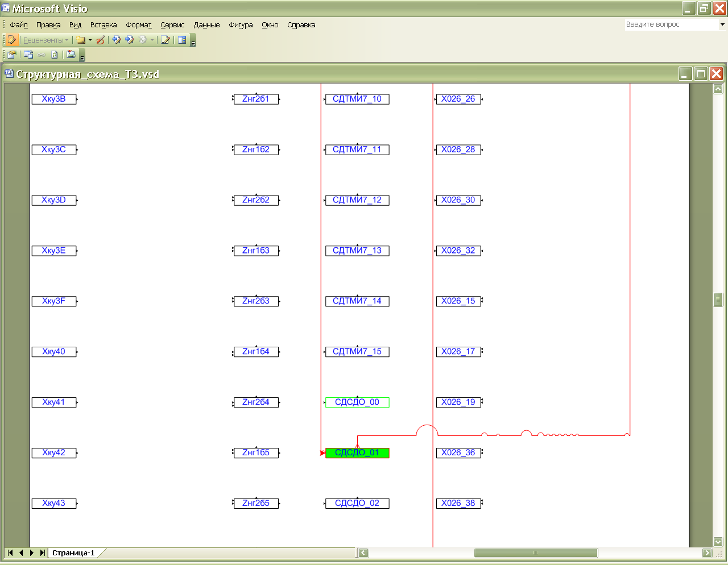
Task: Expand the arrow next to the comment icon
Action: [x=90, y=40]
